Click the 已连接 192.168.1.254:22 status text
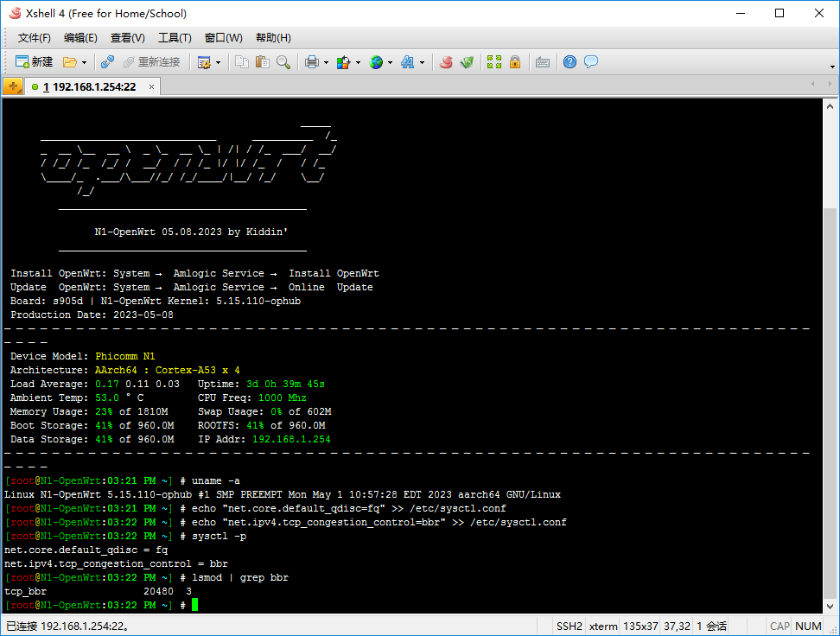This screenshot has height=636, width=840. [67, 626]
